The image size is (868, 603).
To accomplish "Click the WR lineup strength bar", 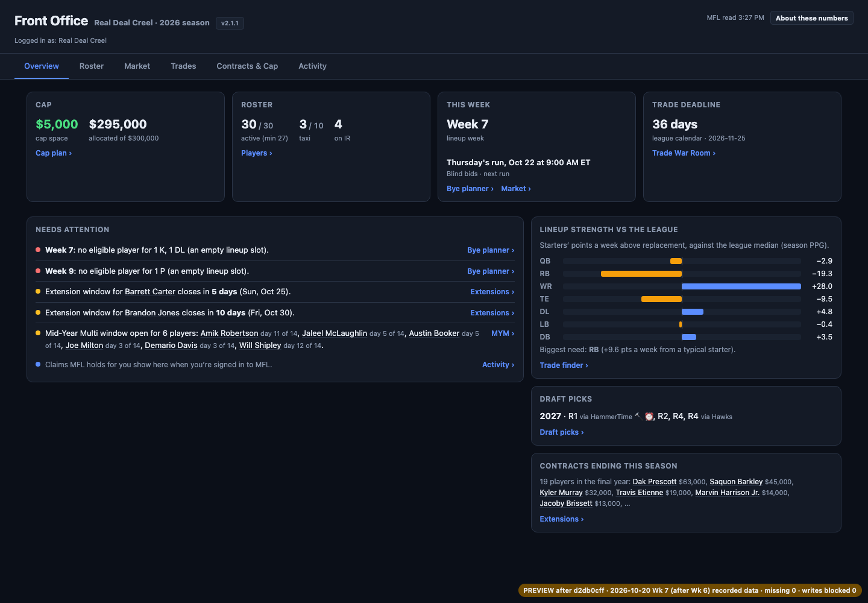I will tap(741, 286).
